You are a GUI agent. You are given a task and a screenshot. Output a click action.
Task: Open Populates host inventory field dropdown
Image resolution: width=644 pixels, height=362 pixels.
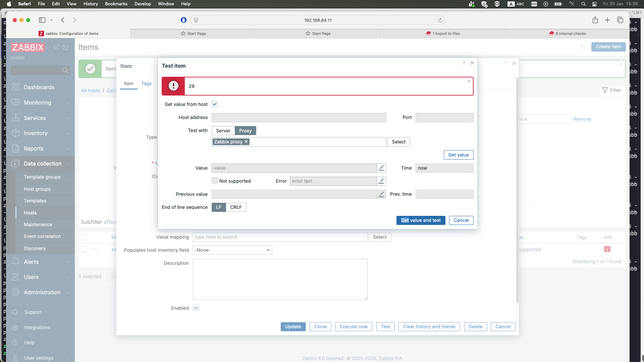232,250
